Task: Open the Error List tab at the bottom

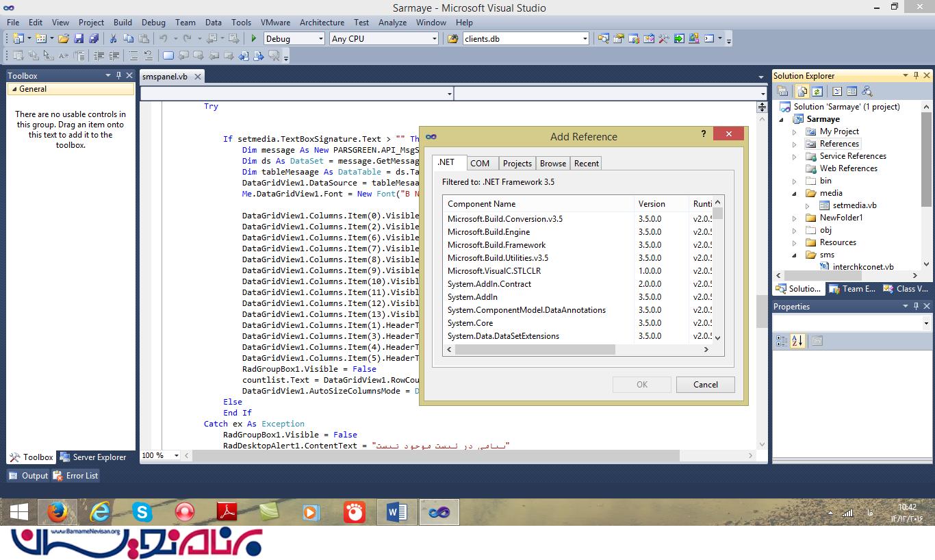Action: point(76,476)
